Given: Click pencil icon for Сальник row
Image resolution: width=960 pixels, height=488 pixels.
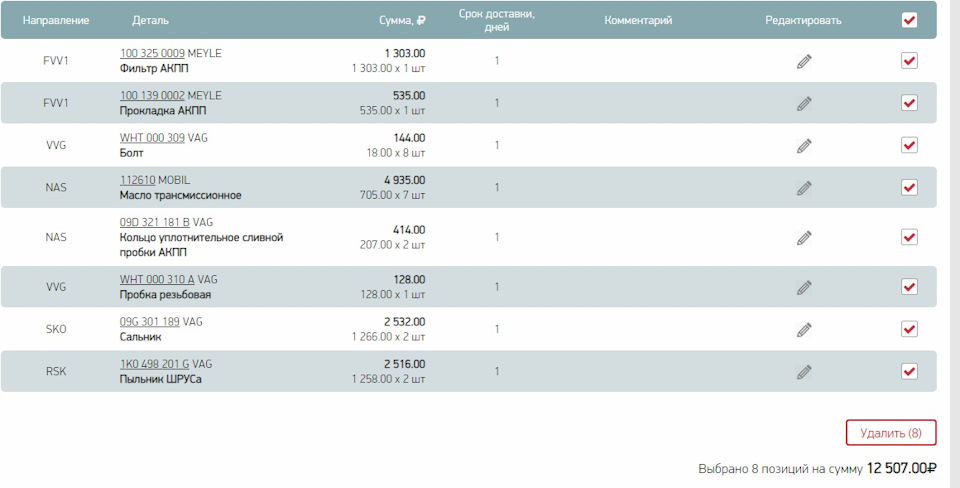Looking at the screenshot, I should [804, 330].
